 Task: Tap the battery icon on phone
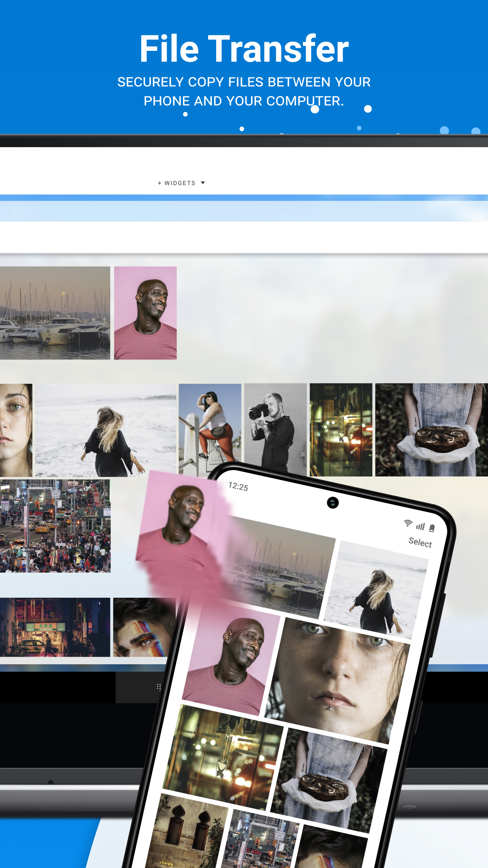pyautogui.click(x=432, y=528)
